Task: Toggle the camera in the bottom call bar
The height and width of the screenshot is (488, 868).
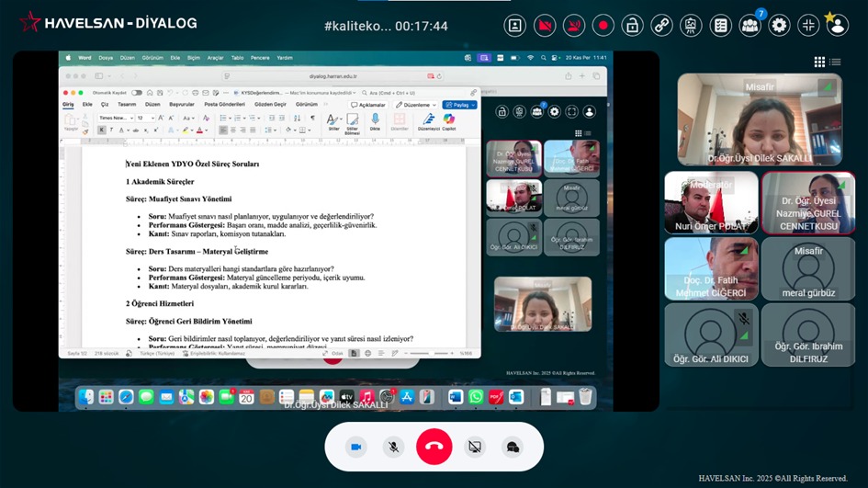Action: coord(355,447)
